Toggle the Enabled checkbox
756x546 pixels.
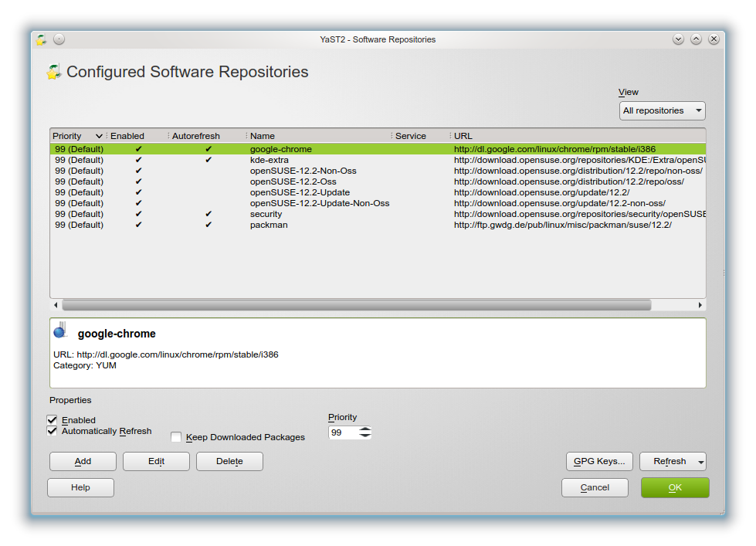point(52,420)
